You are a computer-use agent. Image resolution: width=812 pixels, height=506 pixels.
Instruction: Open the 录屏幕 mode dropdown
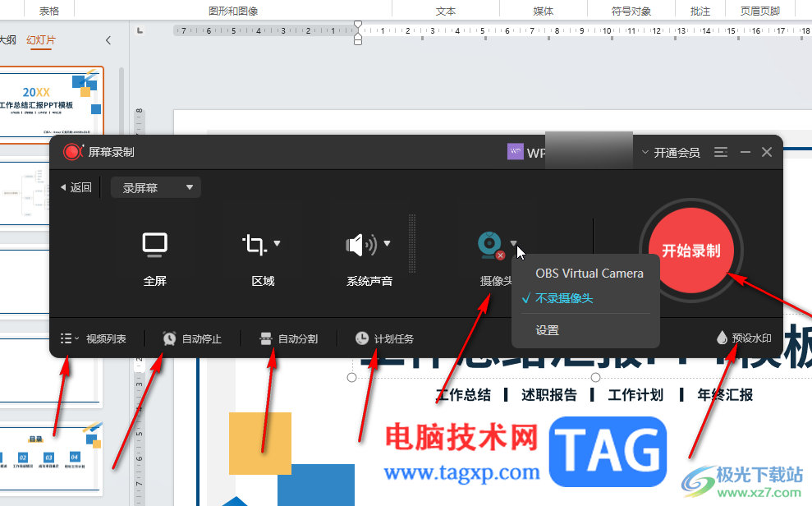(x=156, y=187)
